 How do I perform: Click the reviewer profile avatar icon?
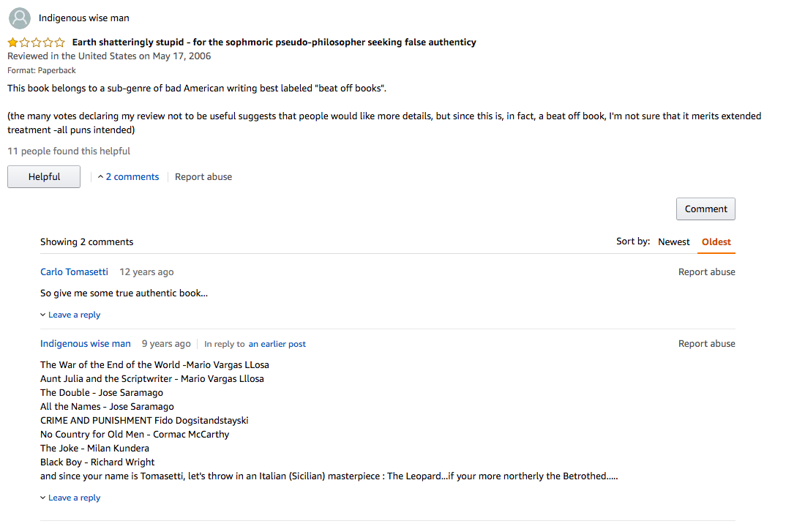tap(20, 18)
